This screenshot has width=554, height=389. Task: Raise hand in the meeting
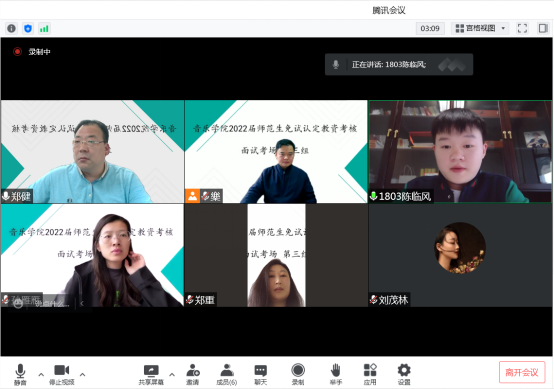pyautogui.click(x=335, y=374)
